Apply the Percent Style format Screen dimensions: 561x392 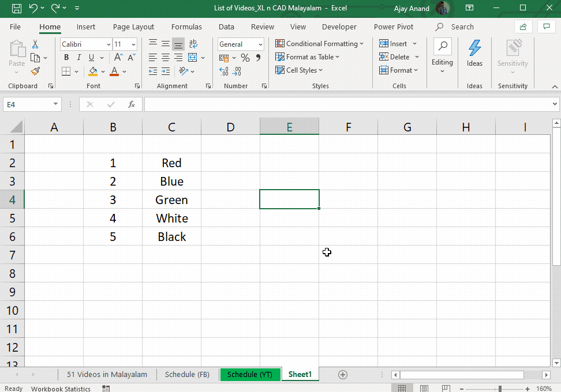pos(245,58)
